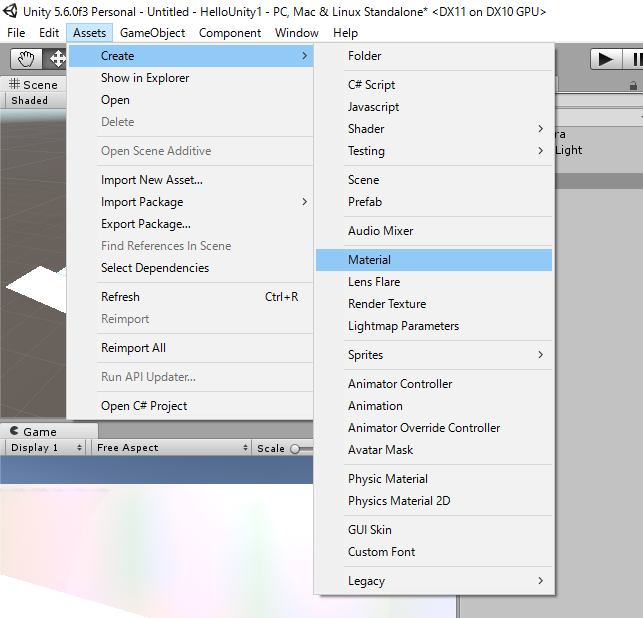
Task: Click the Play button
Action: pos(606,59)
